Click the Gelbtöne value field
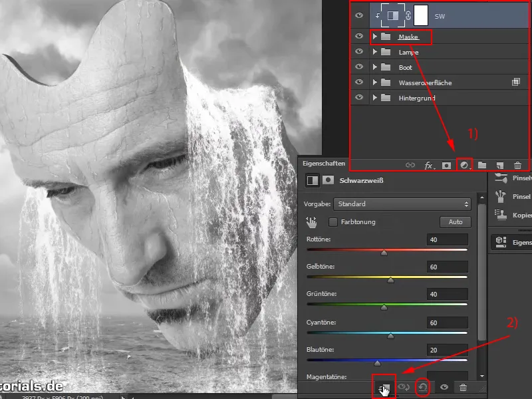 click(447, 267)
